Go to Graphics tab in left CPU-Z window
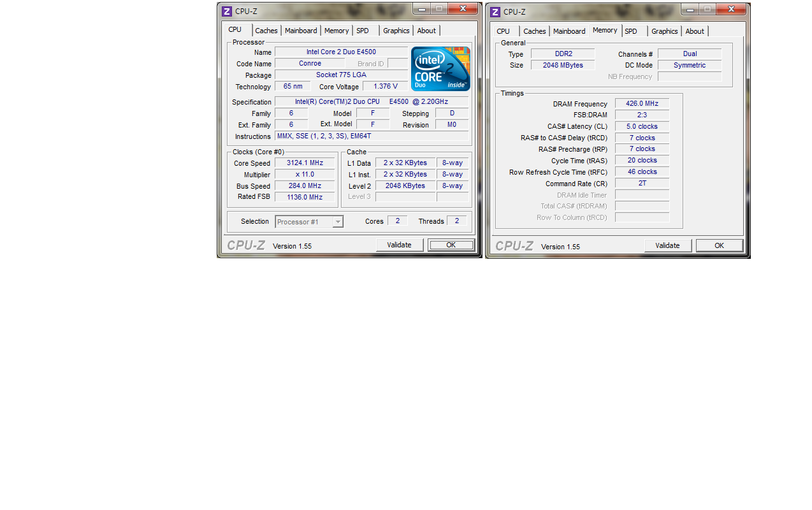812x510 pixels. point(396,31)
